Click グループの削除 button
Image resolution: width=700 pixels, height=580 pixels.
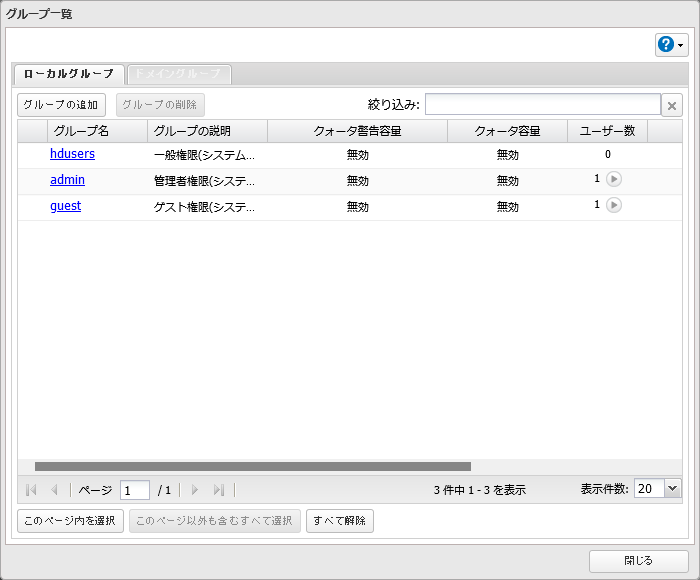pyautogui.click(x=160, y=105)
